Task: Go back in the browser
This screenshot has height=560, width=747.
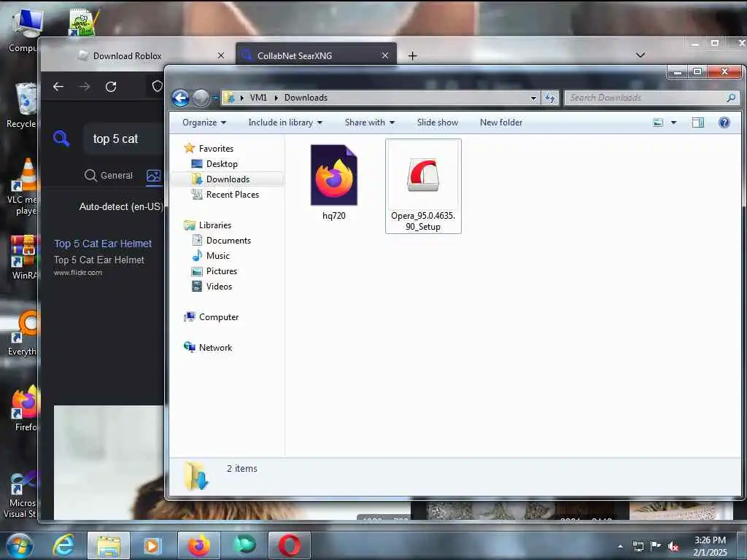Action: [x=58, y=87]
